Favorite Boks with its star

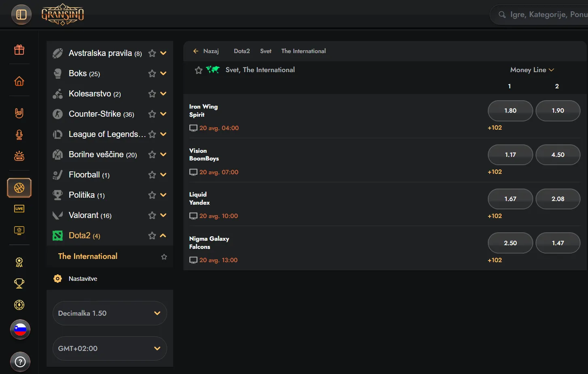(x=152, y=73)
